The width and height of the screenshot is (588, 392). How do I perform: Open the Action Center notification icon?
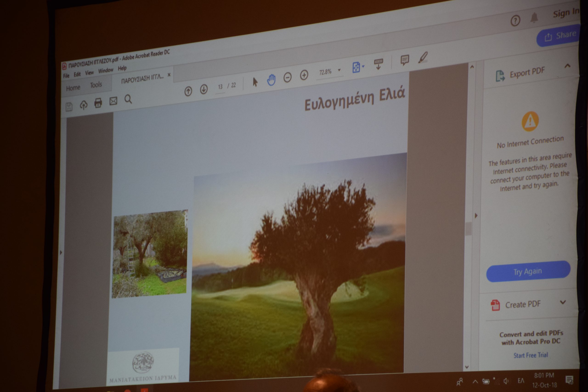(569, 380)
